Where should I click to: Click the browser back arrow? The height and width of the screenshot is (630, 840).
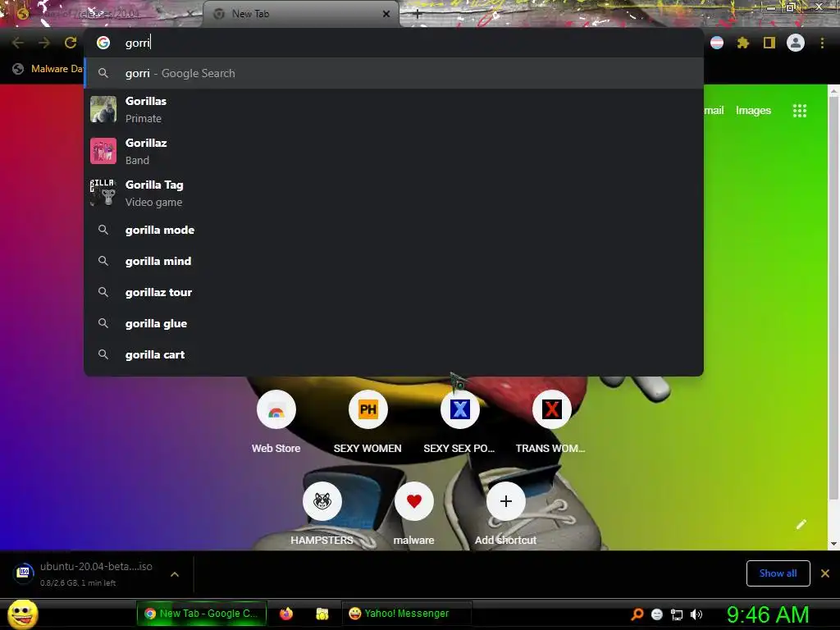click(18, 43)
